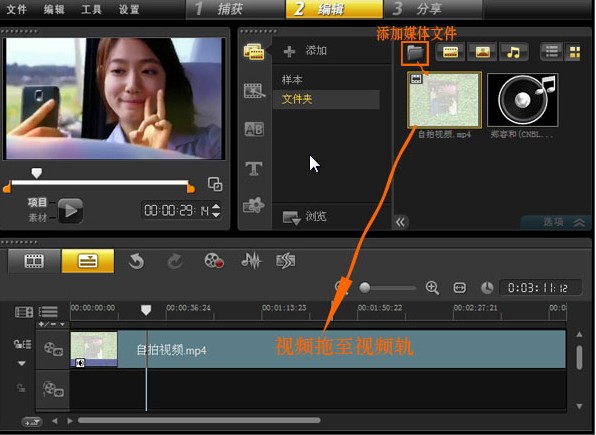Click the import media files folder icon
Viewport: 596px width, 435px height.
pyautogui.click(x=415, y=53)
